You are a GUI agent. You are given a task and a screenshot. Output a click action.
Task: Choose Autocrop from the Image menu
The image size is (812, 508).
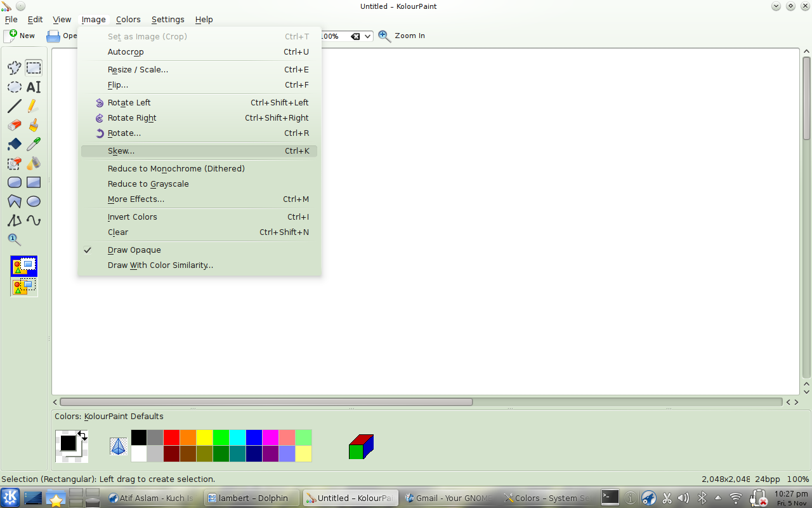199,52
